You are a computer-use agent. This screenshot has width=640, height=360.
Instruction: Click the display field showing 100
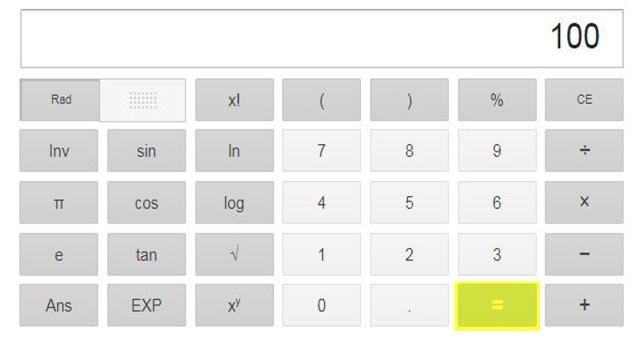click(322, 38)
